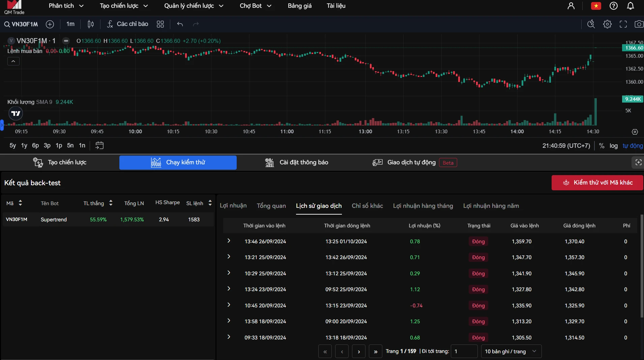Open 'Lợi nhuận hàng năm' tab
Image resolution: width=644 pixels, height=360 pixels.
pyautogui.click(x=491, y=206)
